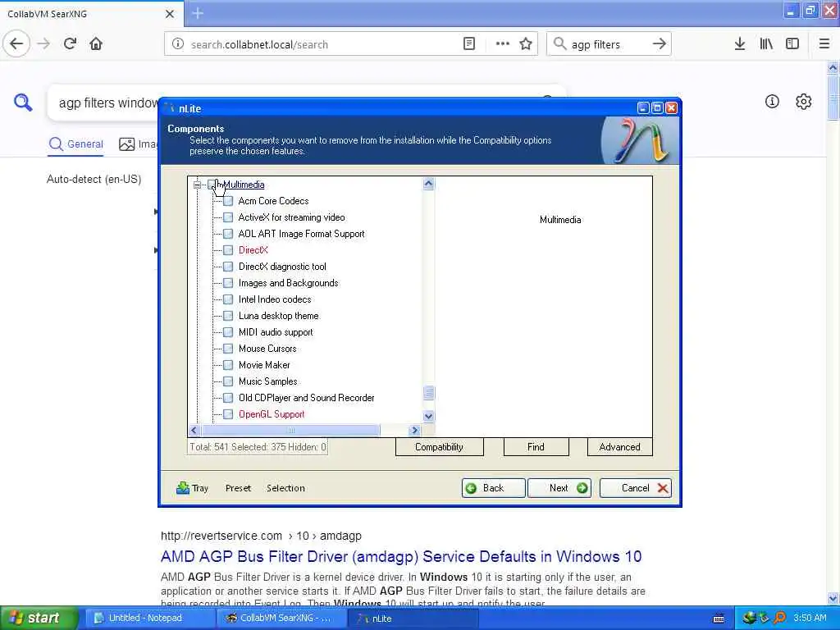The height and width of the screenshot is (630, 840).
Task: Open site information icon in address bar
Action: (x=178, y=44)
